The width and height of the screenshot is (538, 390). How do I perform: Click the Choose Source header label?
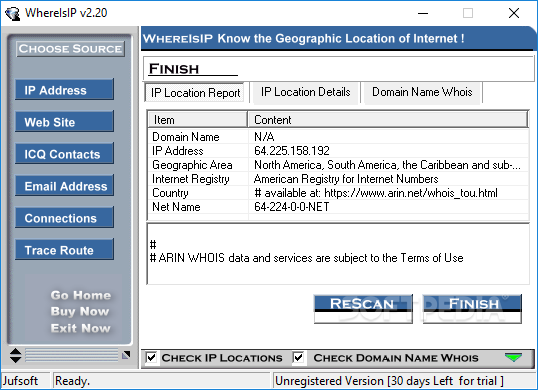[70, 49]
